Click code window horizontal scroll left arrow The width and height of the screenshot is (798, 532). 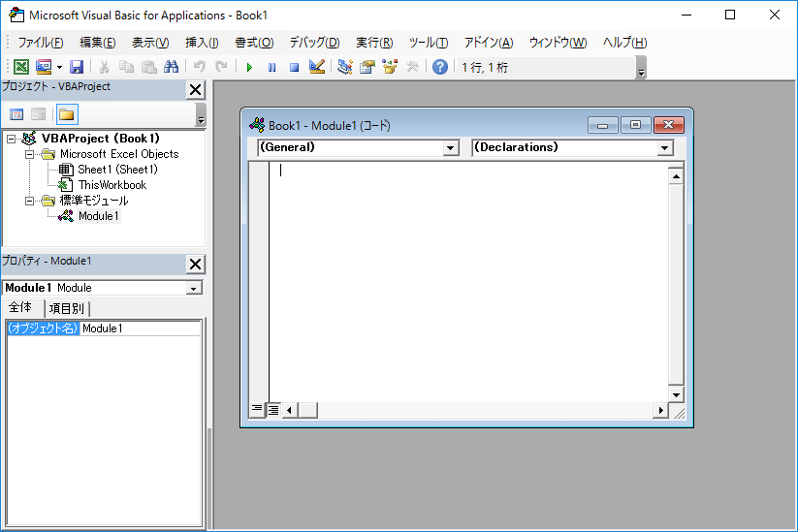[290, 410]
